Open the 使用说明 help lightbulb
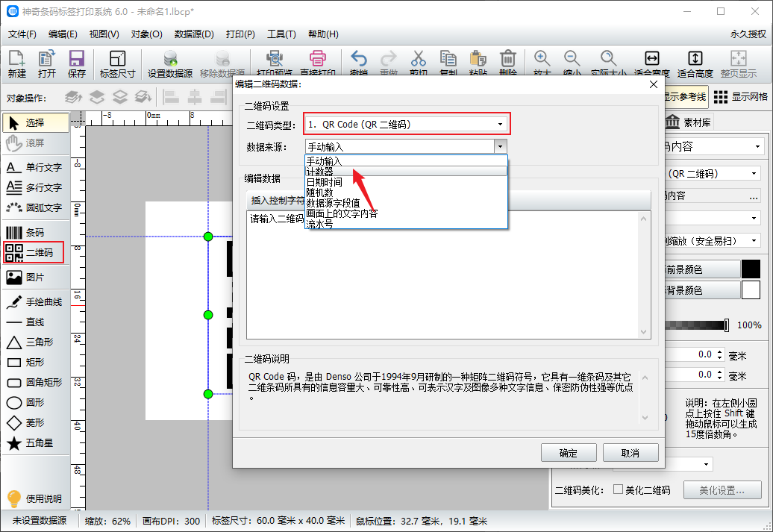 tap(35, 498)
